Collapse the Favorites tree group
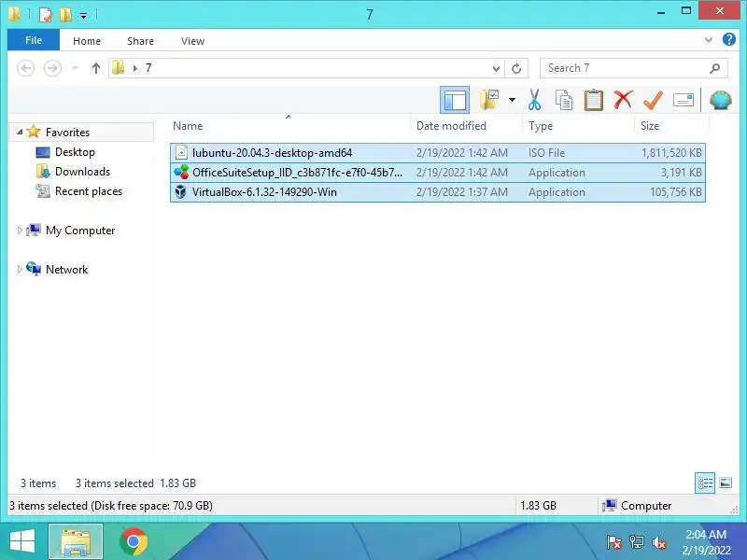 tap(20, 132)
